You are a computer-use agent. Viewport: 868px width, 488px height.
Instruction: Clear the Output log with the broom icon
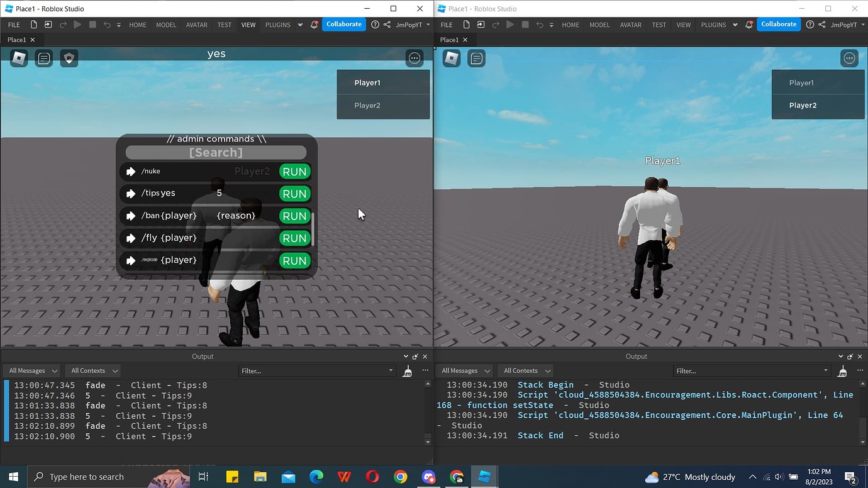pyautogui.click(x=407, y=371)
